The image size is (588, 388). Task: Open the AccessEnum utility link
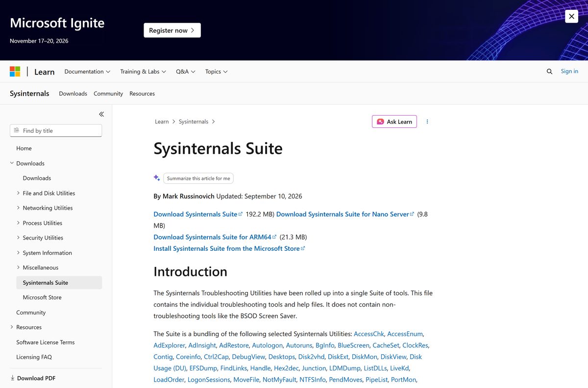coord(405,334)
